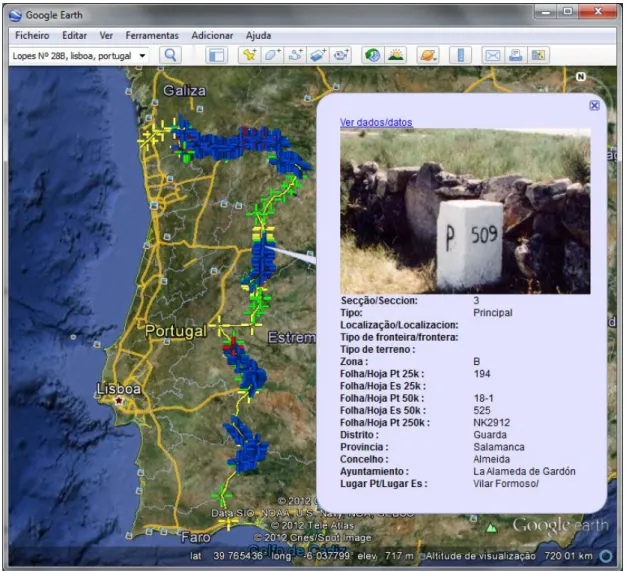The height and width of the screenshot is (571, 626).
Task: Open the Ferramentas menu
Action: click(152, 36)
